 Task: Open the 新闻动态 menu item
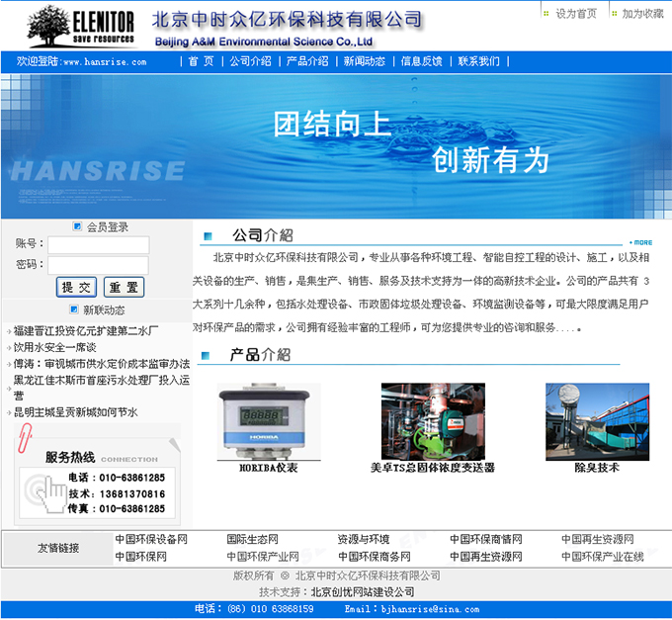point(365,61)
